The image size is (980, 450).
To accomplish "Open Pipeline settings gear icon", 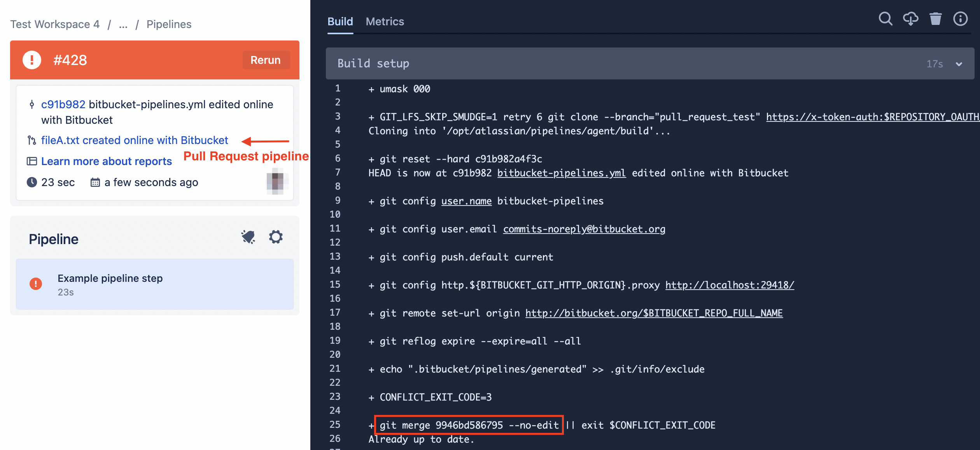I will tap(276, 237).
